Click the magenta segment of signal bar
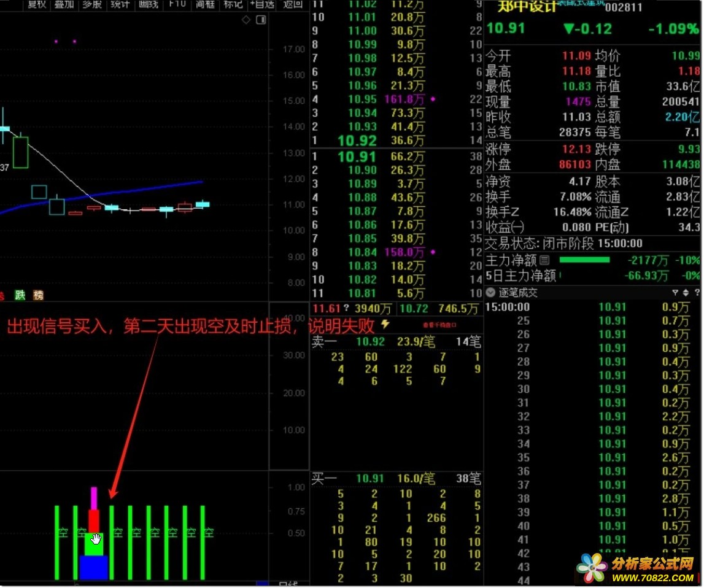The height and width of the screenshot is (588, 704). (94, 498)
